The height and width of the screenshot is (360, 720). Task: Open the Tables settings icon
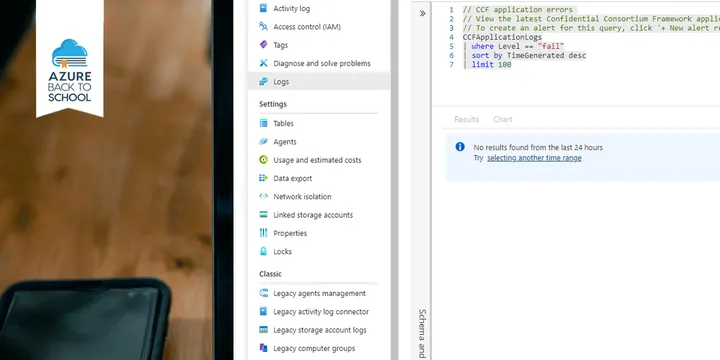pos(264,123)
